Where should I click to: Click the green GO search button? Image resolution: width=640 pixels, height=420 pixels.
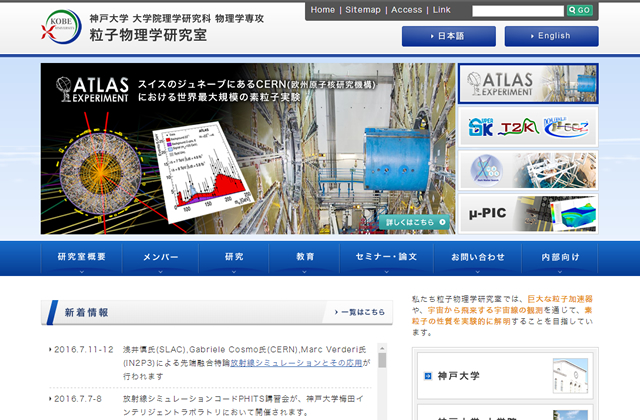point(580,10)
